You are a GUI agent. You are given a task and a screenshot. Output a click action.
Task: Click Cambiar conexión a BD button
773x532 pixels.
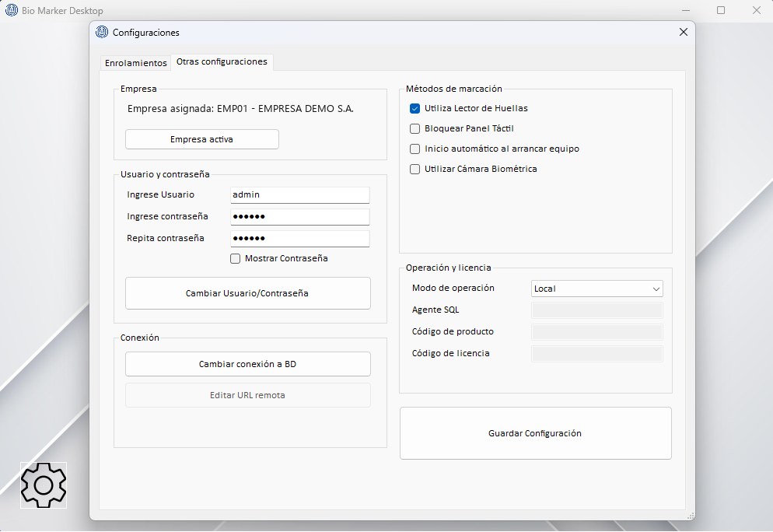(x=247, y=364)
